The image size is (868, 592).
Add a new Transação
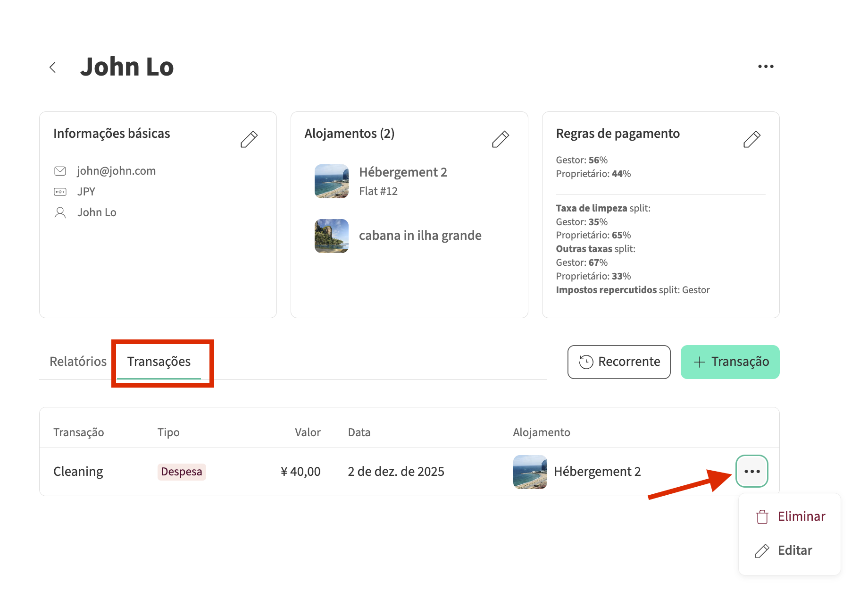[730, 362]
